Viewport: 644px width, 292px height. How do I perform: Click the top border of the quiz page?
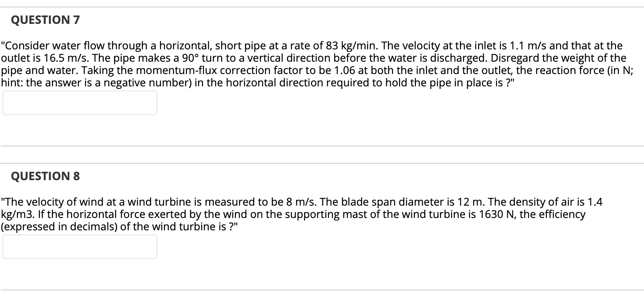322,6
